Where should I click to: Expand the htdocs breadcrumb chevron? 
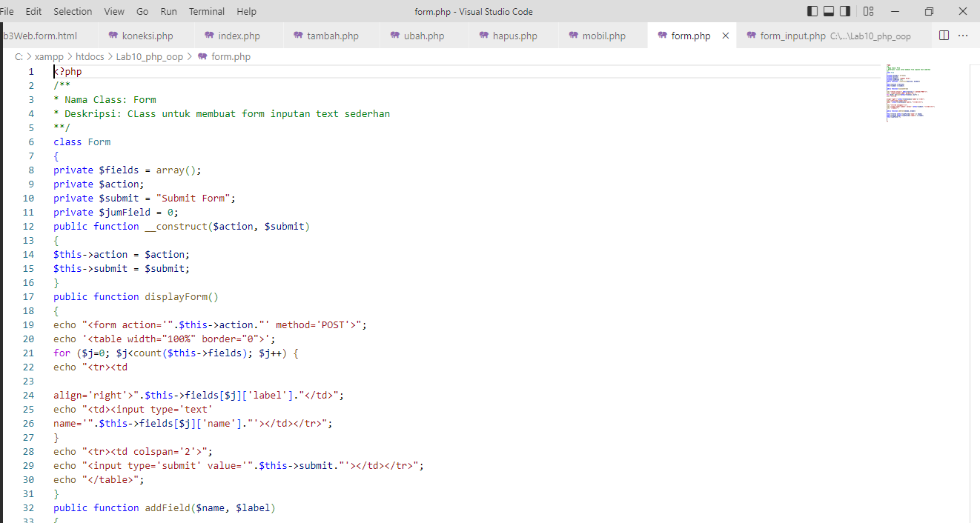(110, 56)
